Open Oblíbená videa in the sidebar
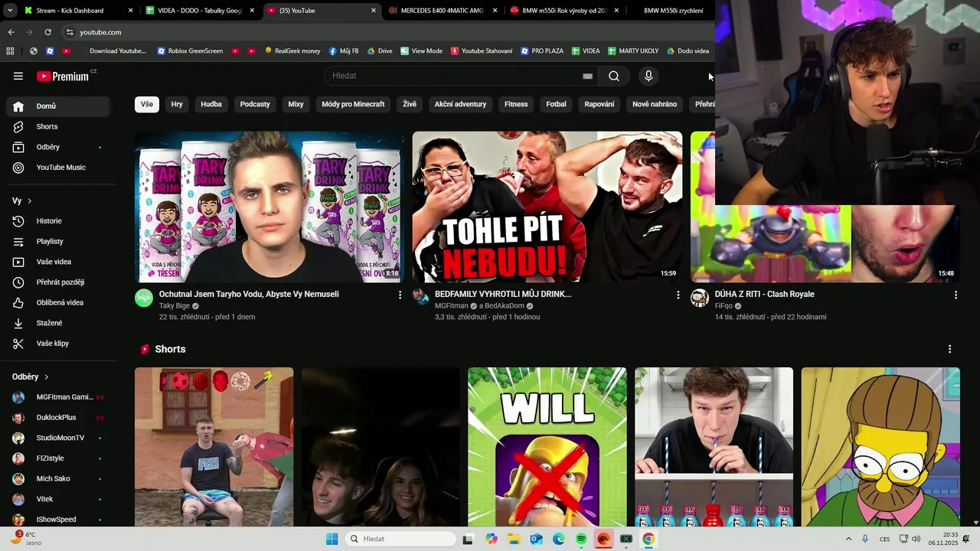Screen dimensions: 980x551 (58, 302)
